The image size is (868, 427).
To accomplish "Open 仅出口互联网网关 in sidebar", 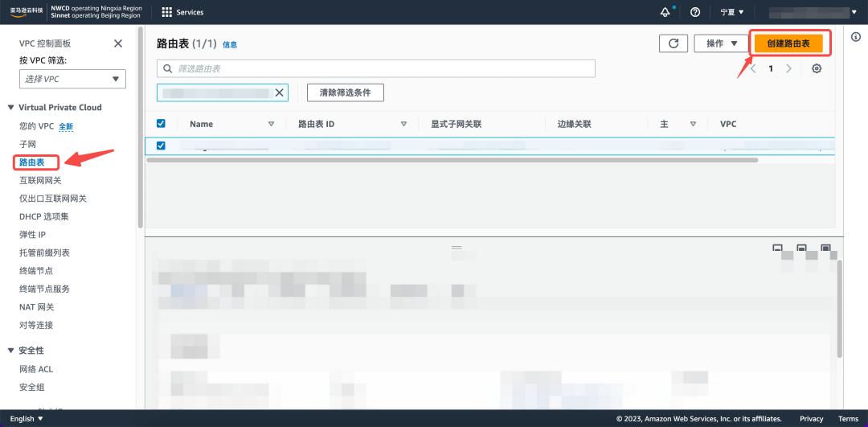I will 53,199.
